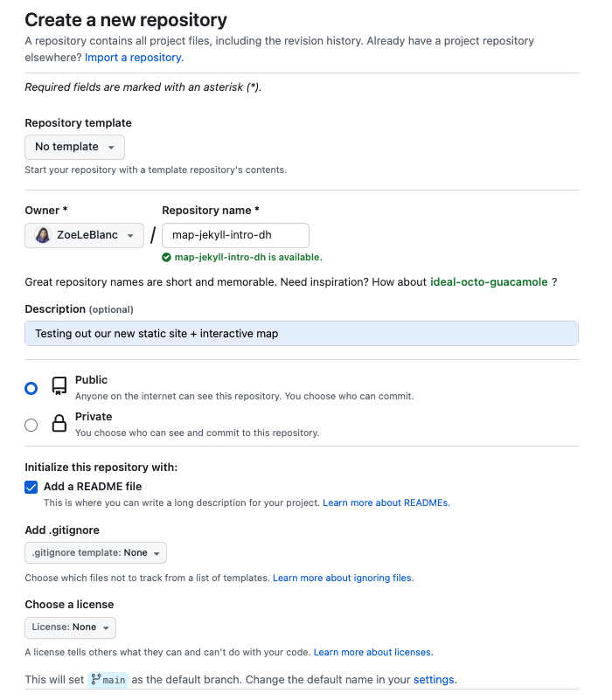Screen dimensions: 612x700
Task: Click the Private repository lock icon
Action: pyautogui.click(x=59, y=425)
